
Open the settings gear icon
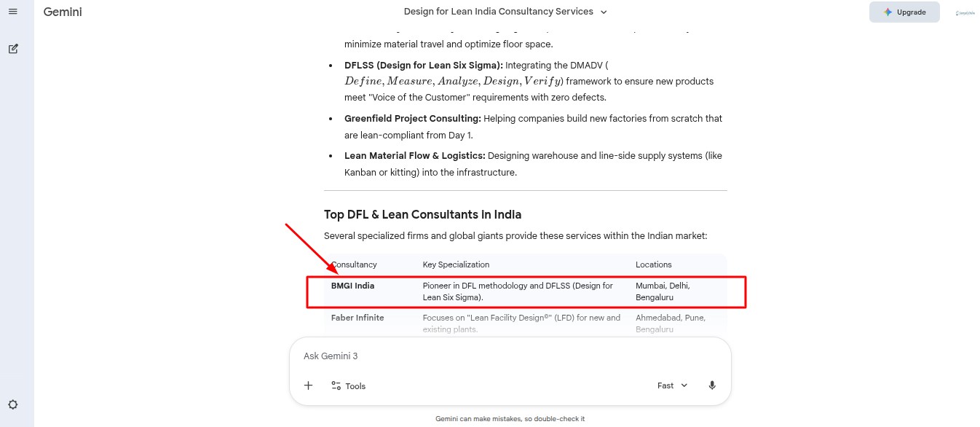click(x=13, y=404)
